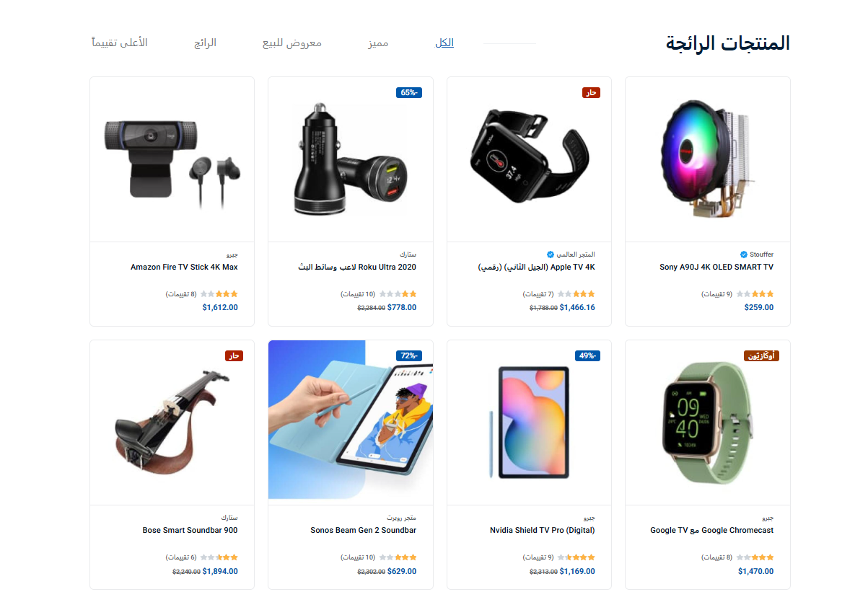Click the verified badge beside المتجر العالمي
The image size is (868, 597).
[x=551, y=255]
